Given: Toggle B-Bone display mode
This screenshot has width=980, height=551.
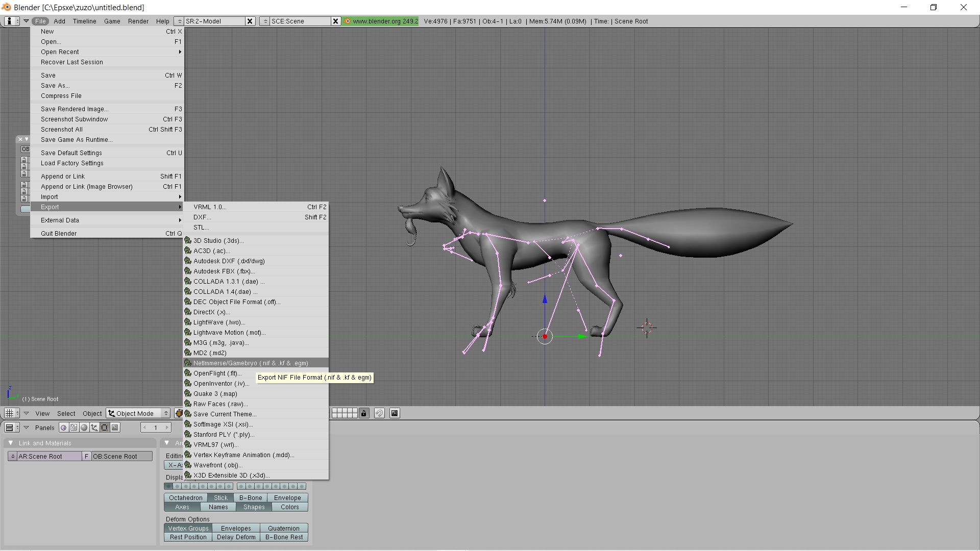Looking at the screenshot, I should (251, 497).
